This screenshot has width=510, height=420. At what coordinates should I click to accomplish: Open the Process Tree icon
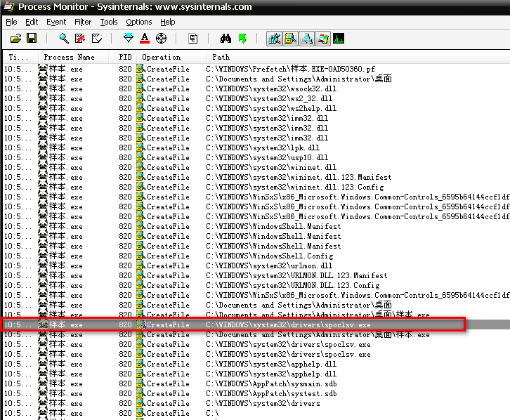point(193,39)
